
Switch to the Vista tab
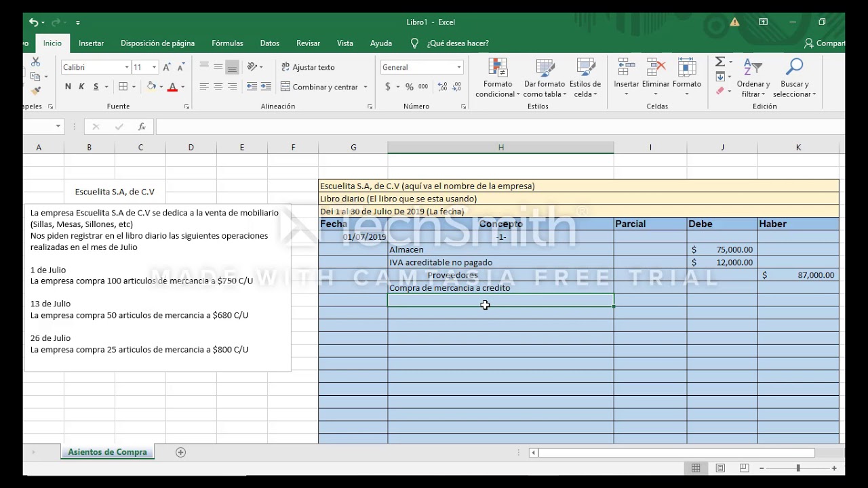coord(345,43)
